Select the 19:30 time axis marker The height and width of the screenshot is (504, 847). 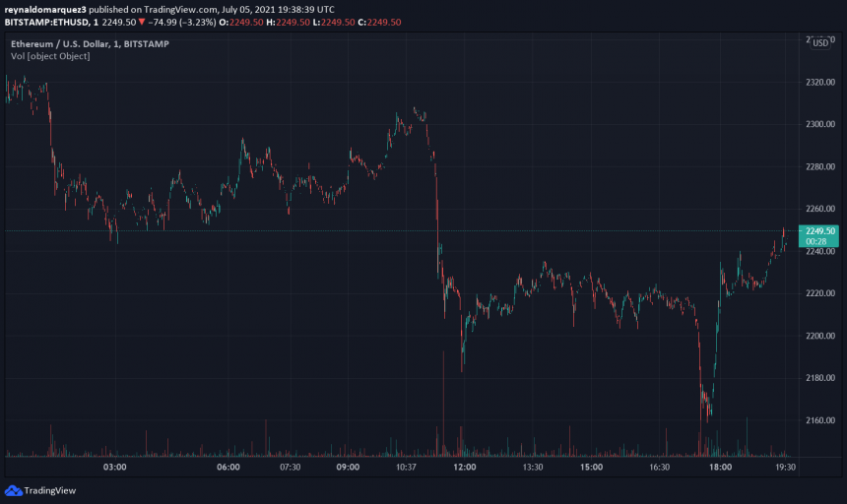click(x=785, y=468)
